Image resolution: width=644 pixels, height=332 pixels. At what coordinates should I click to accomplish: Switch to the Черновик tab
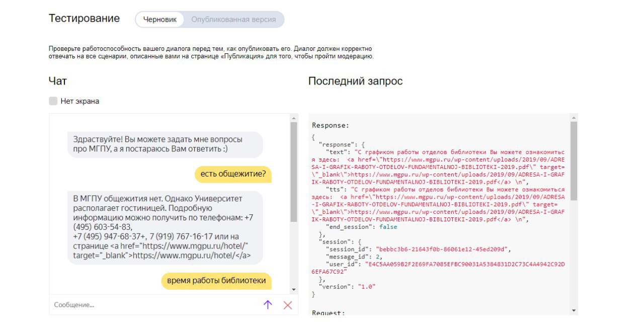pyautogui.click(x=160, y=20)
